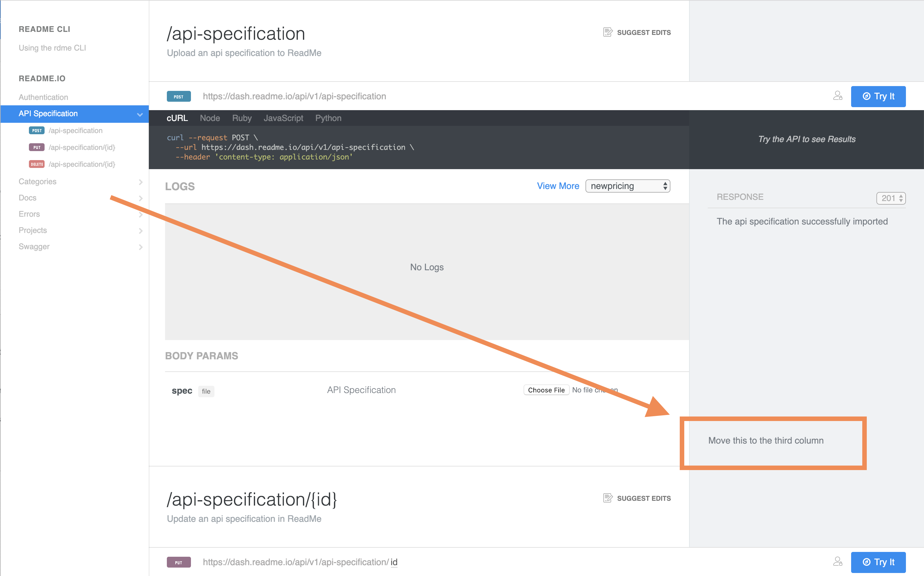Expand the Errors sidebar section
This screenshot has width=924, height=576.
click(x=141, y=215)
